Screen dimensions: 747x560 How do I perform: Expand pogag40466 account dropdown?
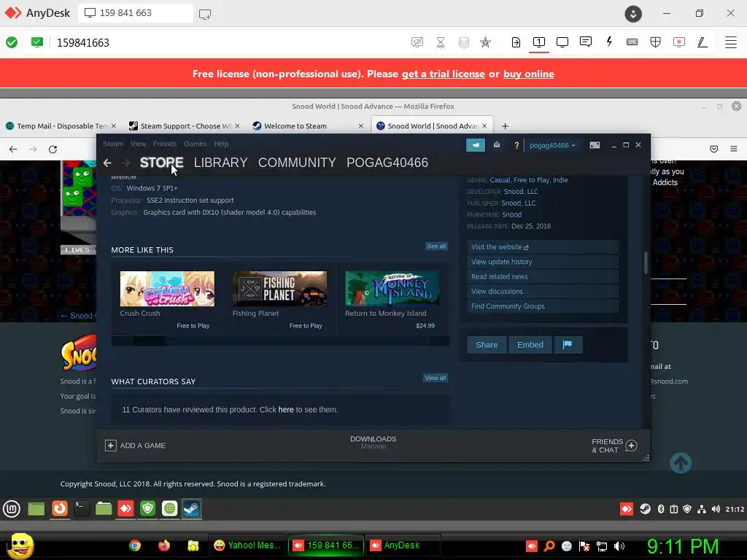[552, 145]
